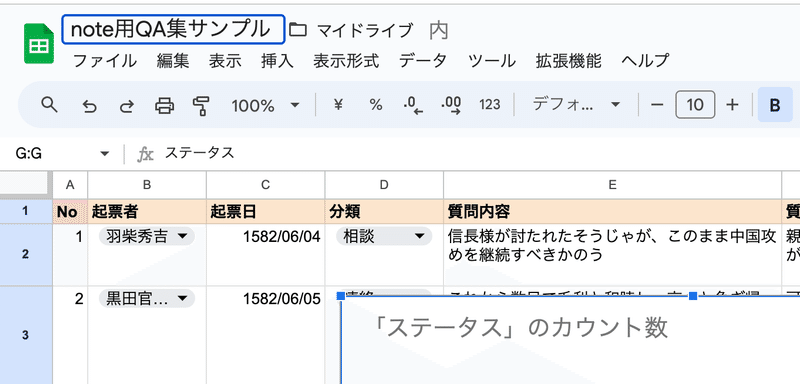The width and height of the screenshot is (800, 384).
Task: Edit the font size field showing 10
Action: tap(695, 105)
